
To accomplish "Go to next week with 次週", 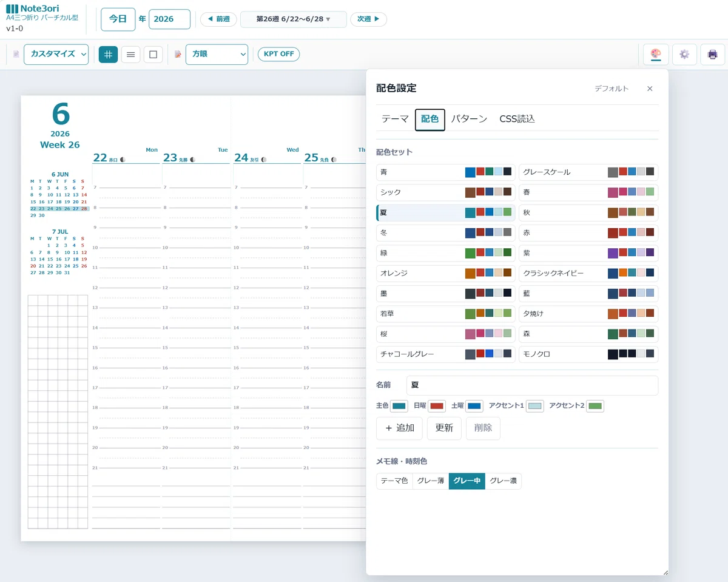I will click(x=368, y=19).
